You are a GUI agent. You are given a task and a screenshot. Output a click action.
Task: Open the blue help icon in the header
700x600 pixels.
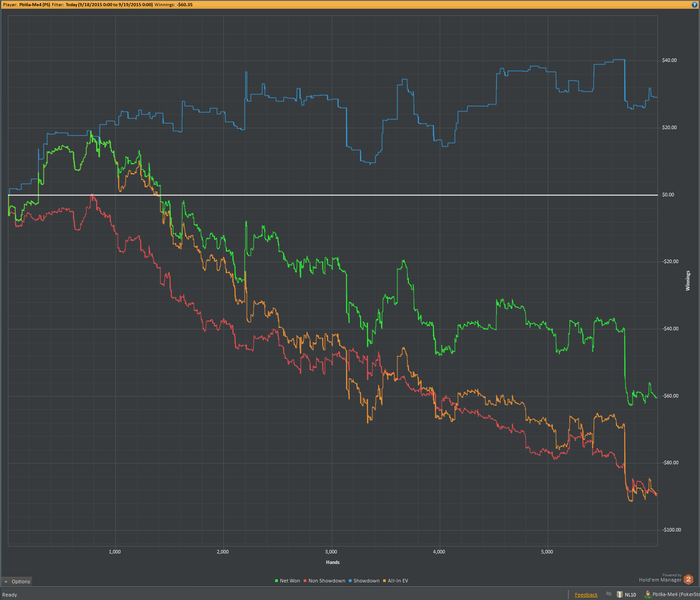(x=695, y=4)
